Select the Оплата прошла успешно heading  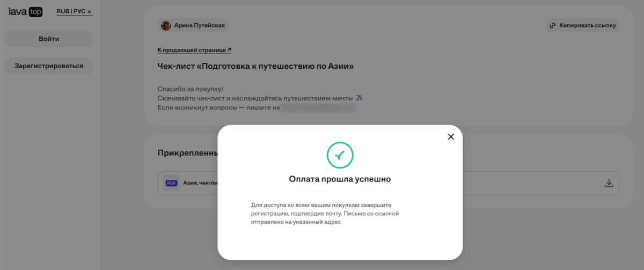pyautogui.click(x=340, y=179)
